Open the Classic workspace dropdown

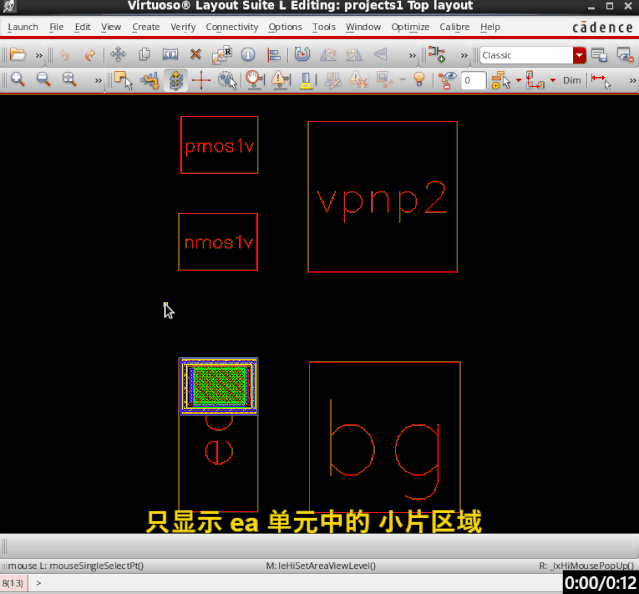(x=579, y=55)
